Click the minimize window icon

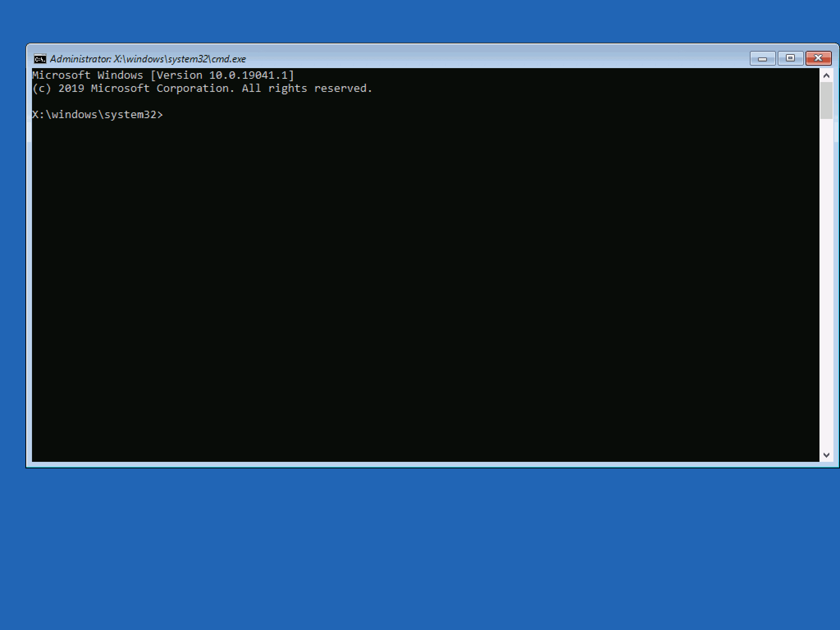coord(762,58)
